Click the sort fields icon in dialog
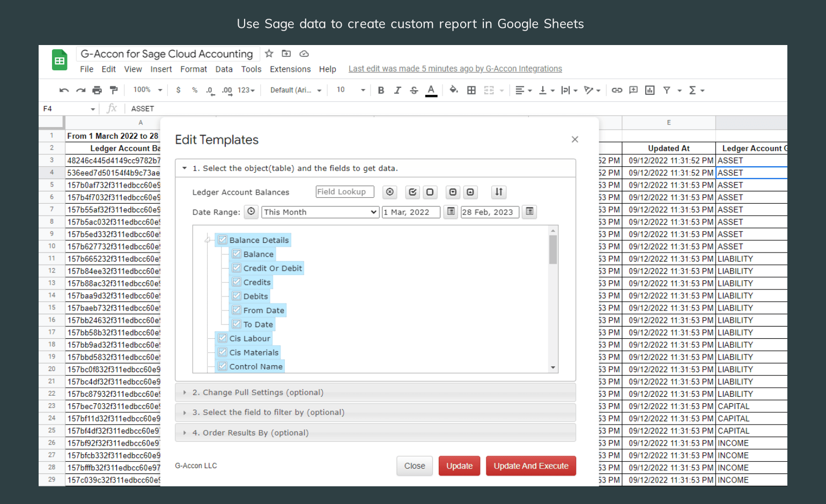The width and height of the screenshot is (826, 504). 499,192
